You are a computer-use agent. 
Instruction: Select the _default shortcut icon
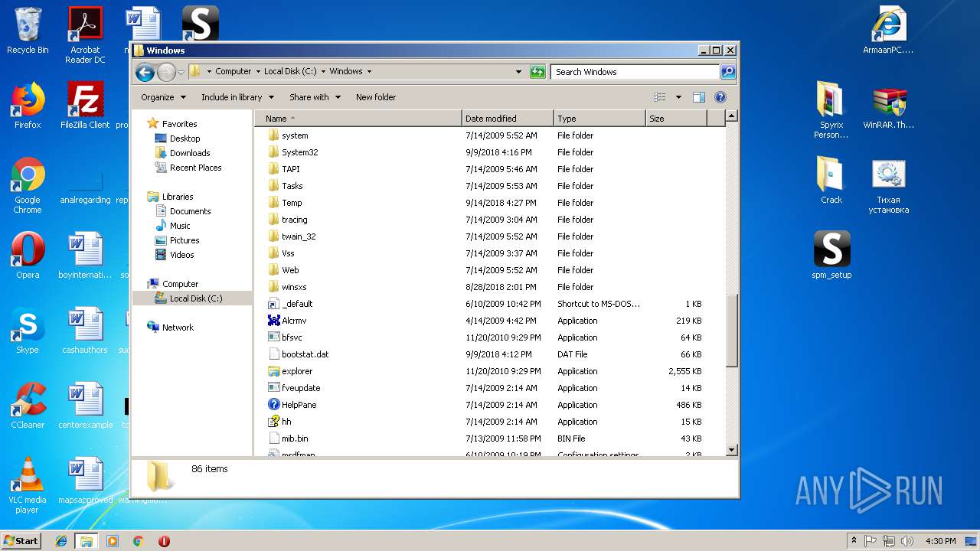(274, 304)
